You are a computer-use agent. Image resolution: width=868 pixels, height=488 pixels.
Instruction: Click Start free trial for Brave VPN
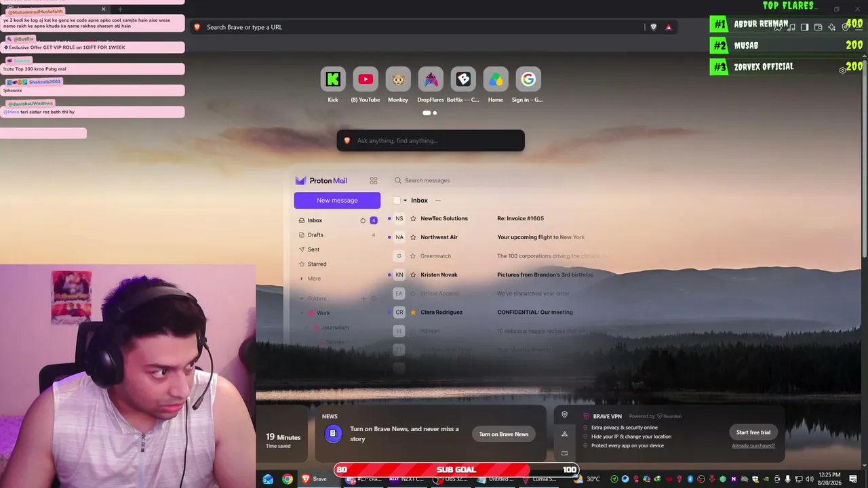[x=753, y=432]
